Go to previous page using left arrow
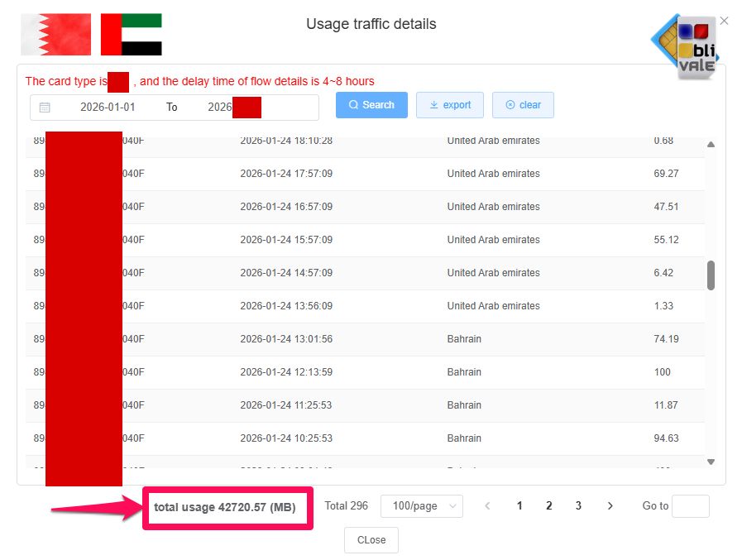The image size is (742, 560). point(486,505)
